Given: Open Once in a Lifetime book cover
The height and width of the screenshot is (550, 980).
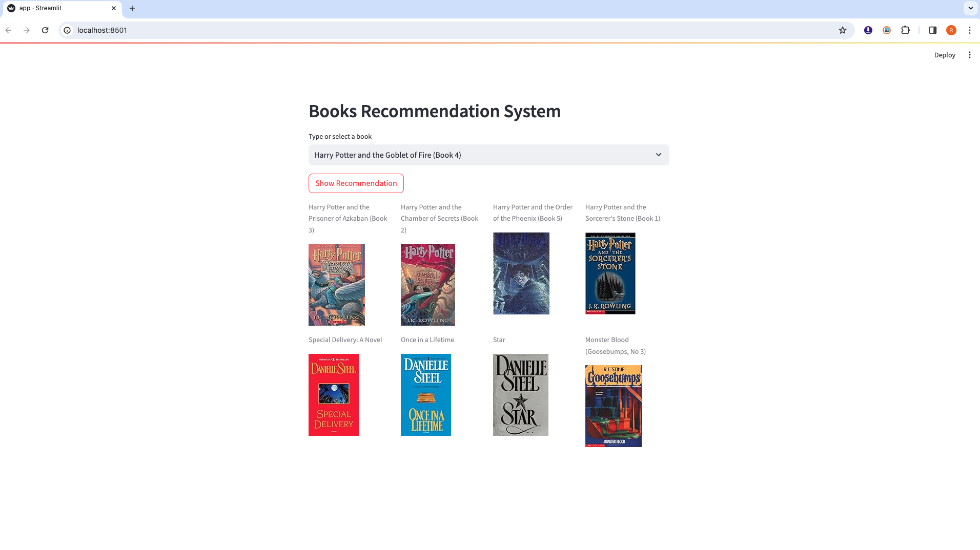Looking at the screenshot, I should tap(426, 395).
